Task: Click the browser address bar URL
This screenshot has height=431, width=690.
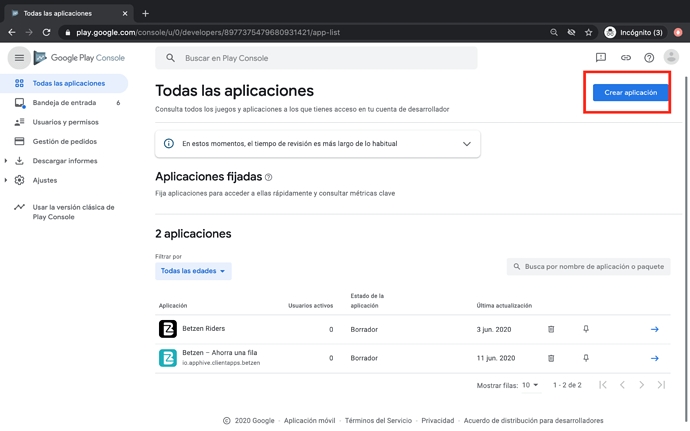Action: (208, 32)
